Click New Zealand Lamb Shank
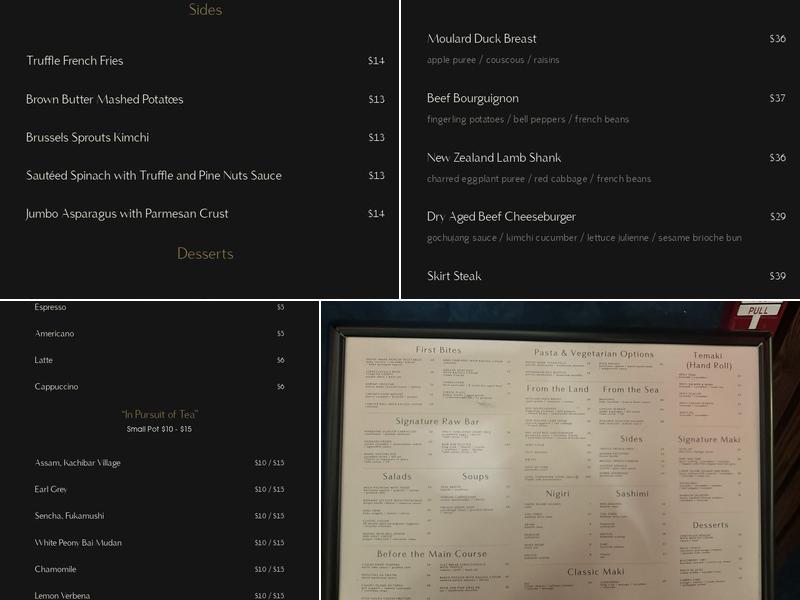The image size is (800, 600). point(493,156)
